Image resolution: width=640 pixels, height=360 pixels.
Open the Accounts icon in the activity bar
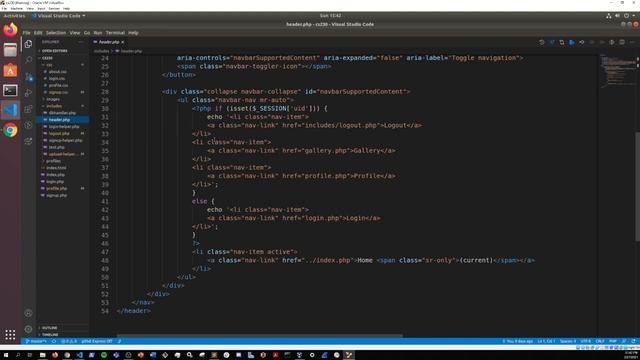28,313
